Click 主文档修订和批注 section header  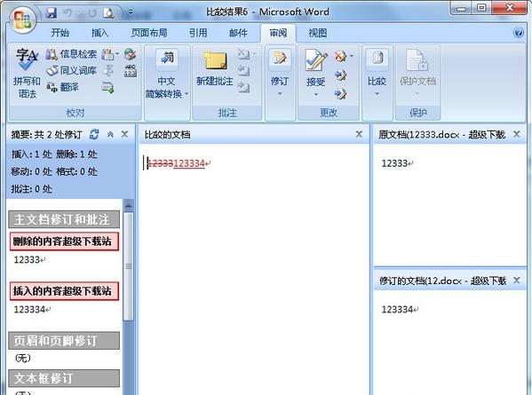coord(64,219)
